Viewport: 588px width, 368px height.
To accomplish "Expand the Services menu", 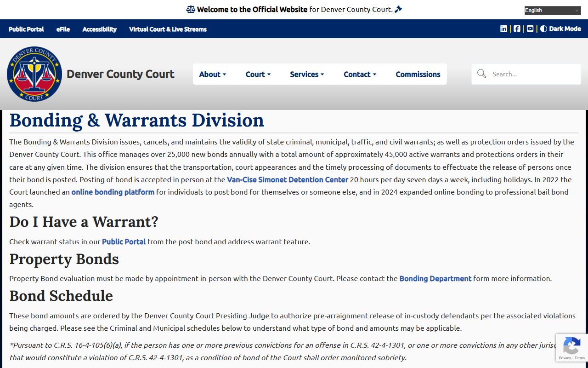I will [307, 74].
